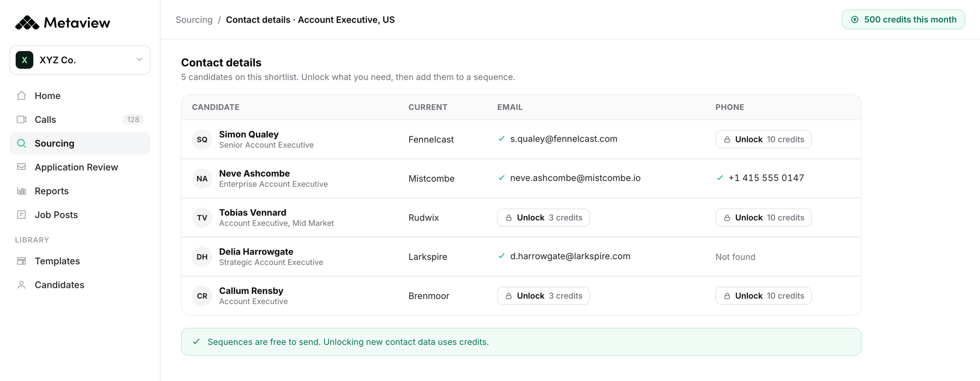Click the lock icon on Callum Rensby's phone button
The height and width of the screenshot is (381, 980).
click(727, 296)
